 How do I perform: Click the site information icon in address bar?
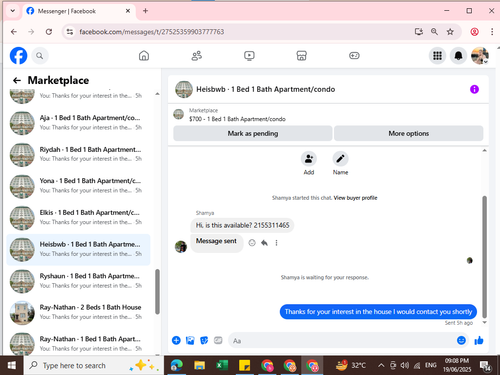(x=70, y=32)
